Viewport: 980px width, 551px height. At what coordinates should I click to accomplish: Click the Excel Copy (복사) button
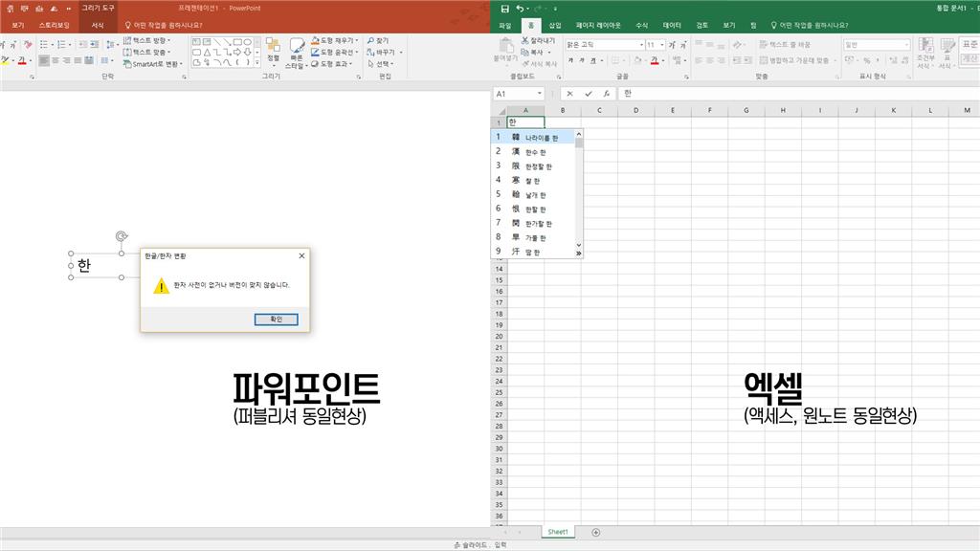point(532,53)
